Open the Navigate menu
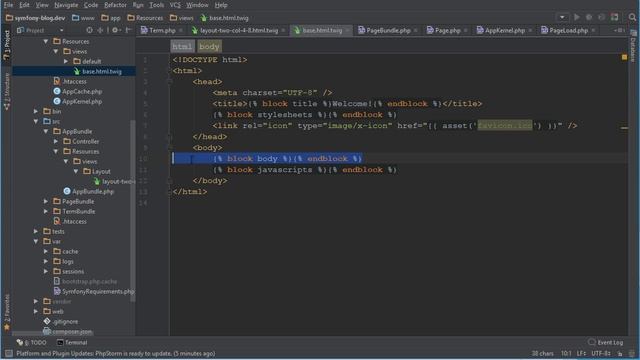Screen dimensions: 640x360 point(66,5)
